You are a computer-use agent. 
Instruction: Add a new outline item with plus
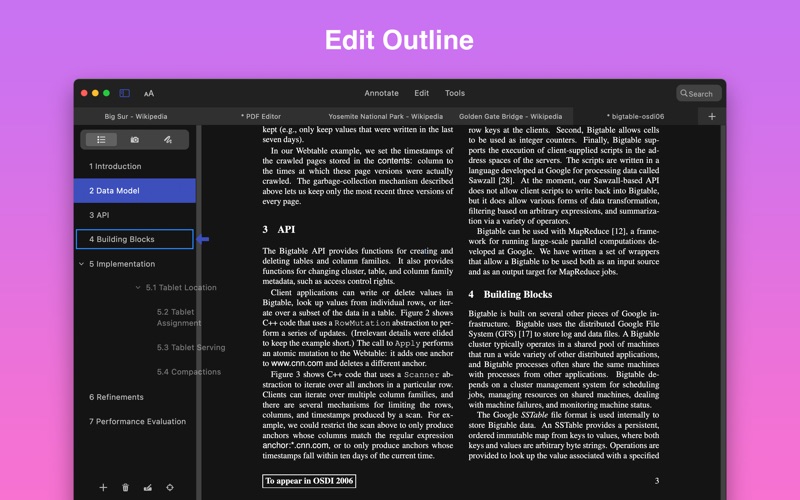(103, 488)
